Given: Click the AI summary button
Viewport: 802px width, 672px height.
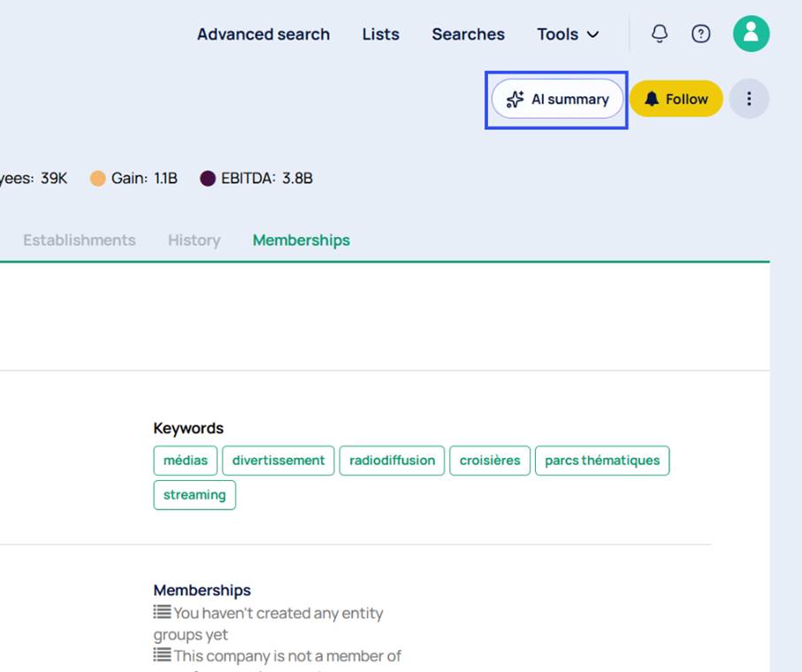Looking at the screenshot, I should [557, 99].
